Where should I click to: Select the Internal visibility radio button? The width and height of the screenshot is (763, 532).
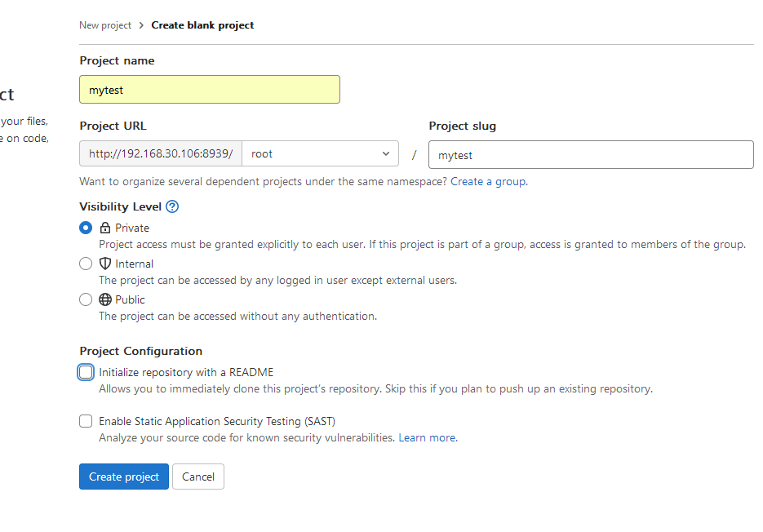pyautogui.click(x=86, y=264)
